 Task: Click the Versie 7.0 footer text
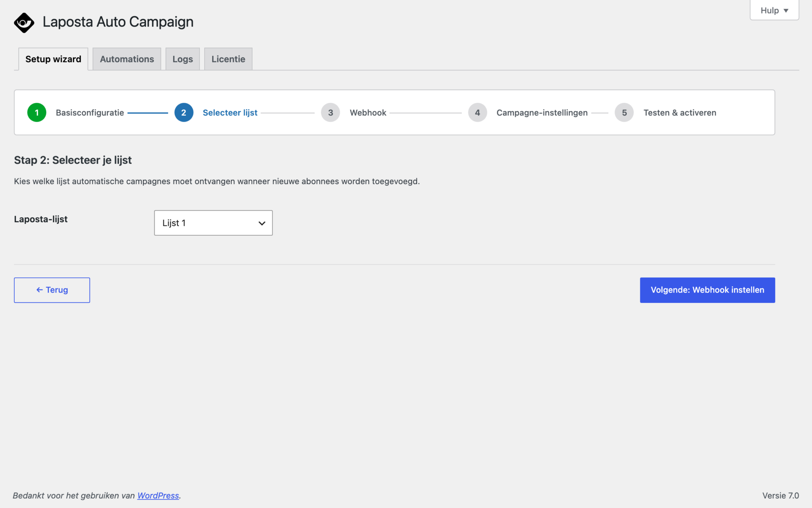point(780,495)
